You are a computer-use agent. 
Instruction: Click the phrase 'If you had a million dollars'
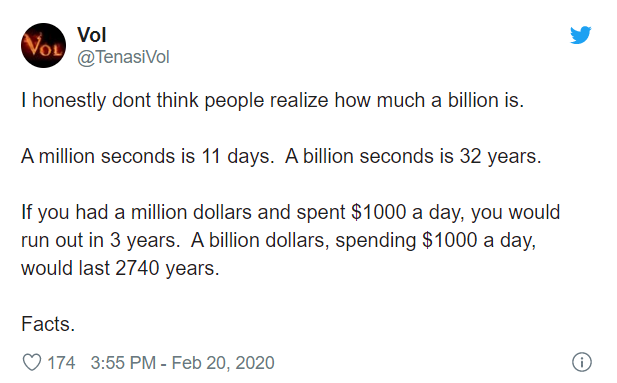coord(136,213)
